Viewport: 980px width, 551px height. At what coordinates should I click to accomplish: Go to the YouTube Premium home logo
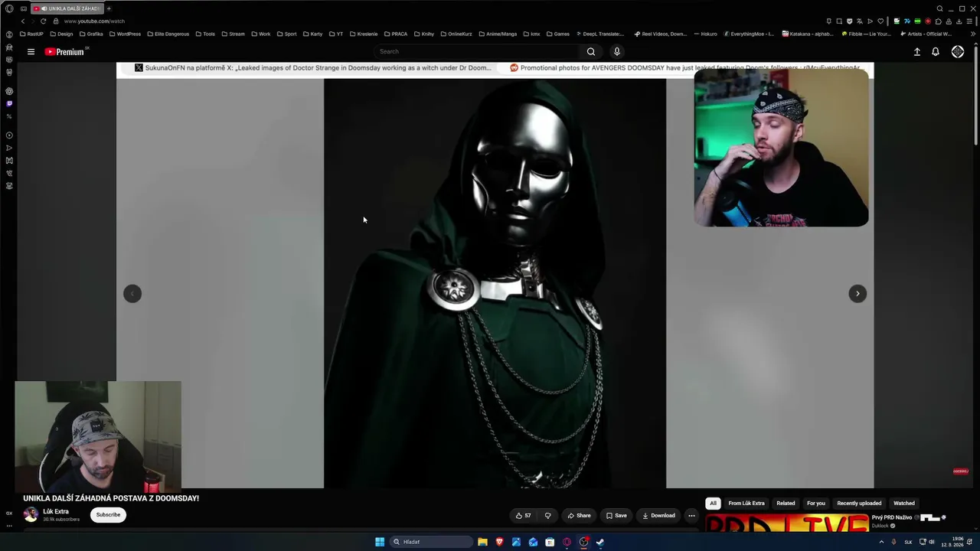click(x=64, y=52)
